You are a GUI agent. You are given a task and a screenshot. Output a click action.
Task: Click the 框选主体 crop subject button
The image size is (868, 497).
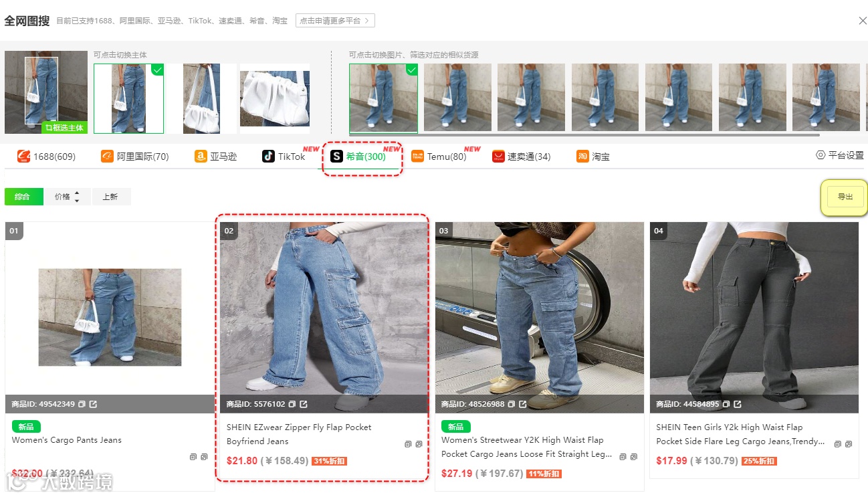pyautogui.click(x=64, y=128)
